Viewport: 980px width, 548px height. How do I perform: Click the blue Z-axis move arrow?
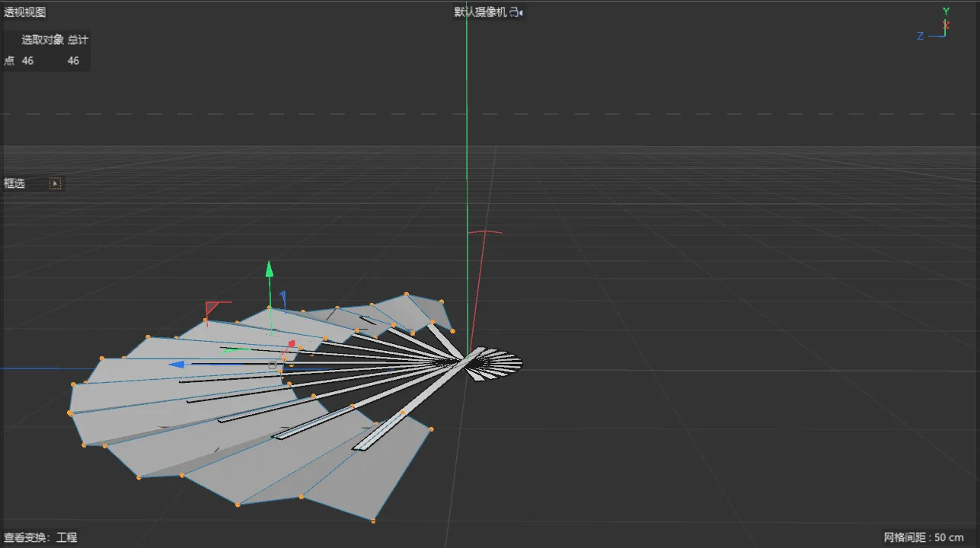[177, 365]
